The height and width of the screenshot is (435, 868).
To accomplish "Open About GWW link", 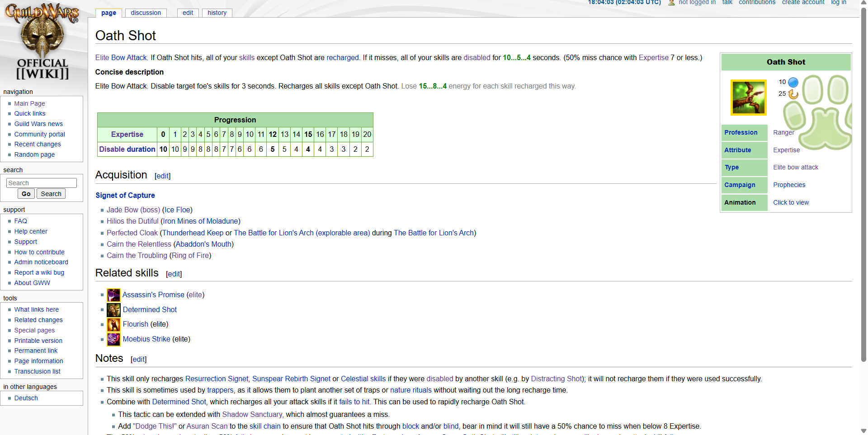I will (32, 283).
